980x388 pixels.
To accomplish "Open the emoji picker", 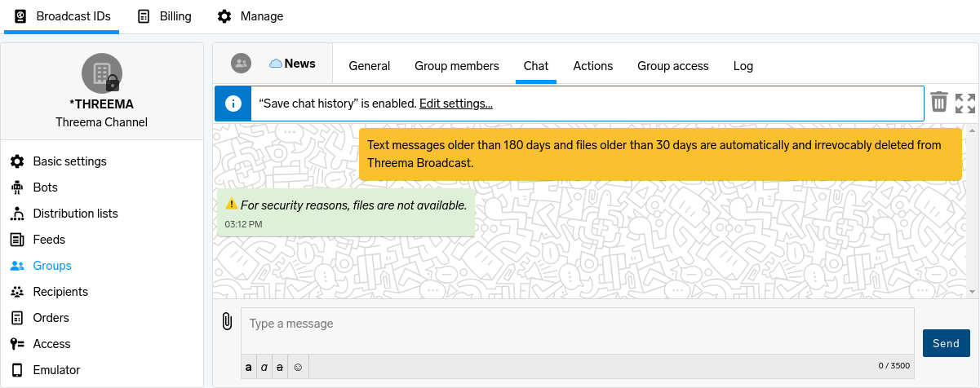I will pyautogui.click(x=298, y=368).
